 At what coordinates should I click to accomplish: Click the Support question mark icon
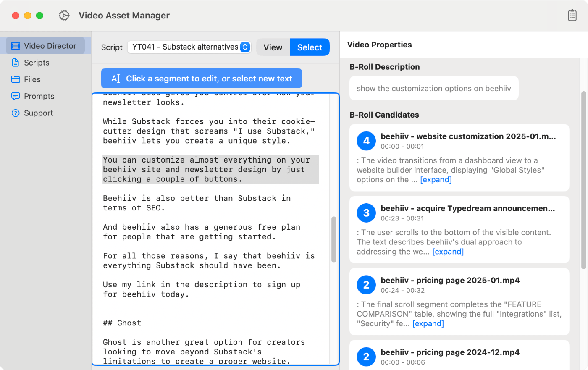[16, 113]
